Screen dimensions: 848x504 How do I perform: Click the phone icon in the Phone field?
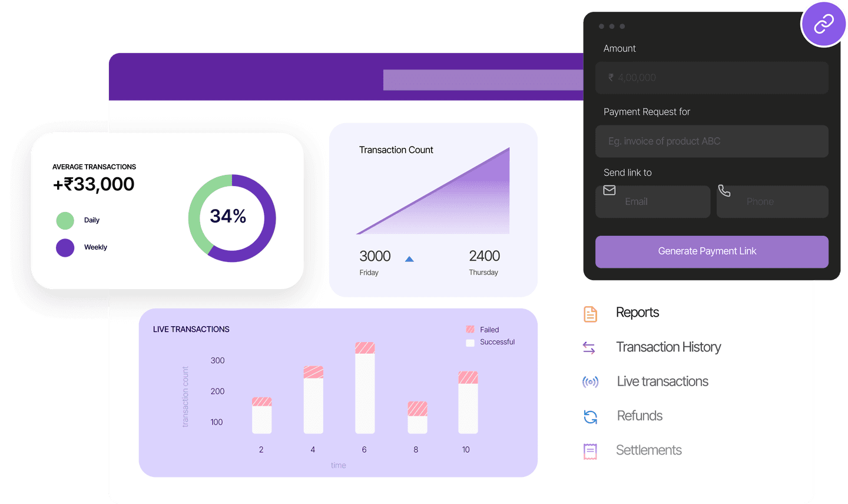click(x=724, y=190)
